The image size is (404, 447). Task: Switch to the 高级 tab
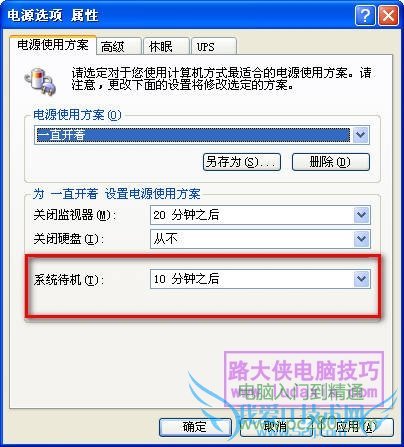(x=118, y=46)
